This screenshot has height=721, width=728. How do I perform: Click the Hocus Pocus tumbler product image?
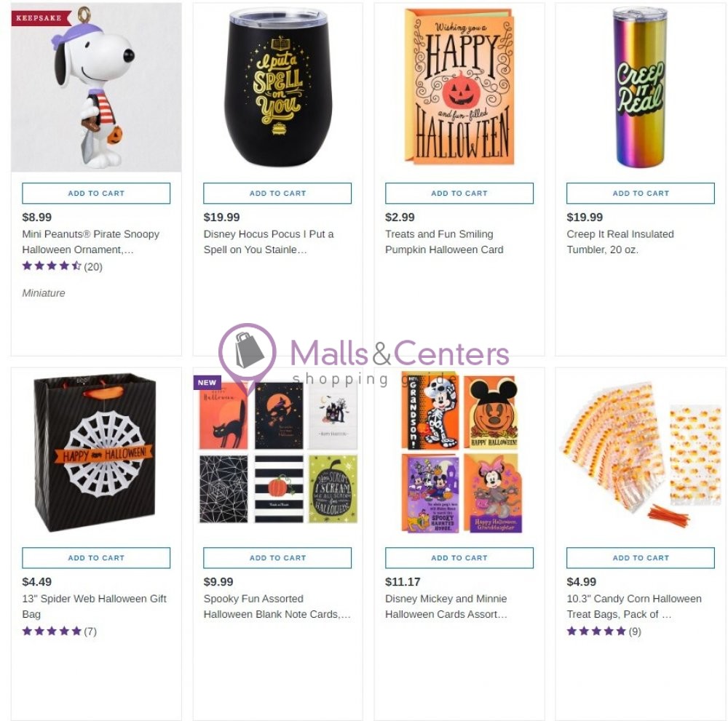(x=277, y=87)
